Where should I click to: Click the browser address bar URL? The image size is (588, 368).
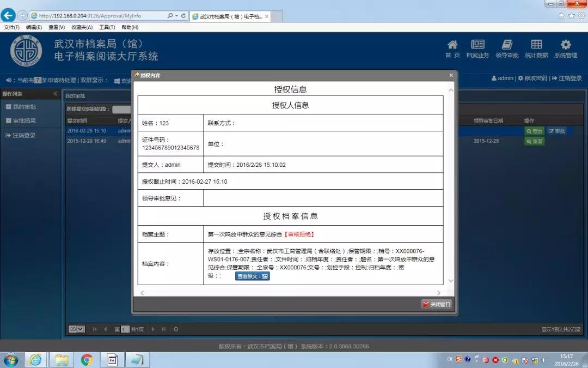[x=98, y=16]
